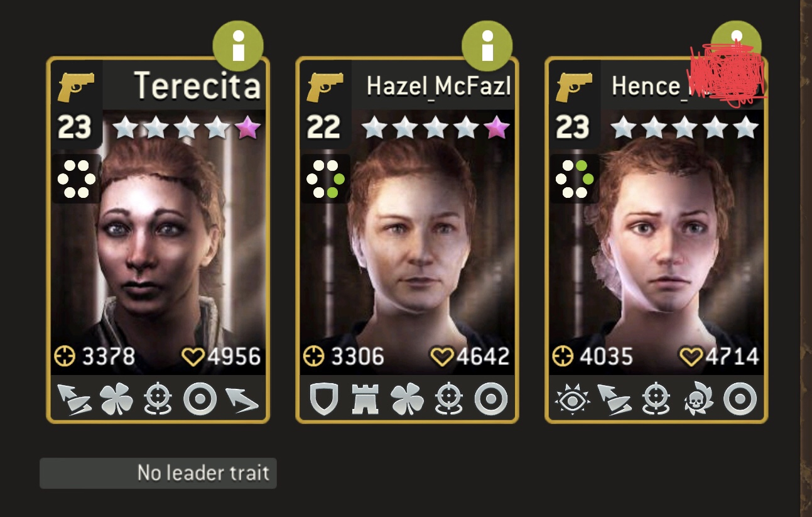Click the charge dots indicator on Terecita's card

[x=76, y=178]
